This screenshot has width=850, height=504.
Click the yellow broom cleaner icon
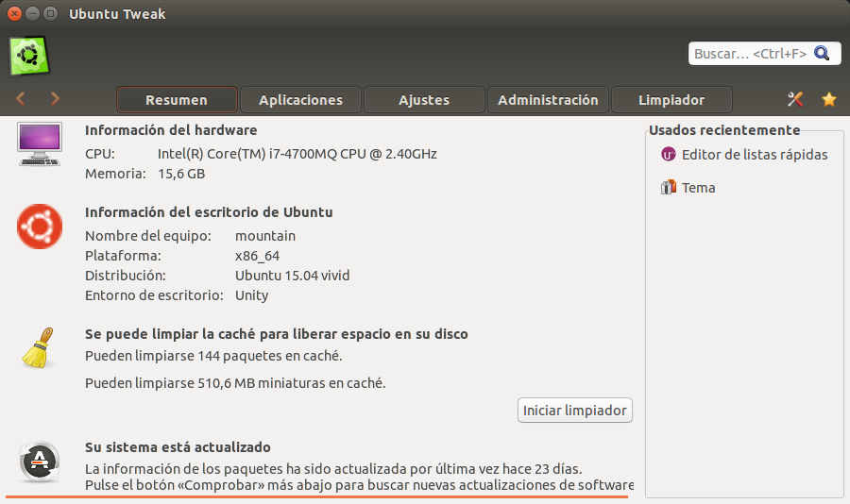pos(38,348)
